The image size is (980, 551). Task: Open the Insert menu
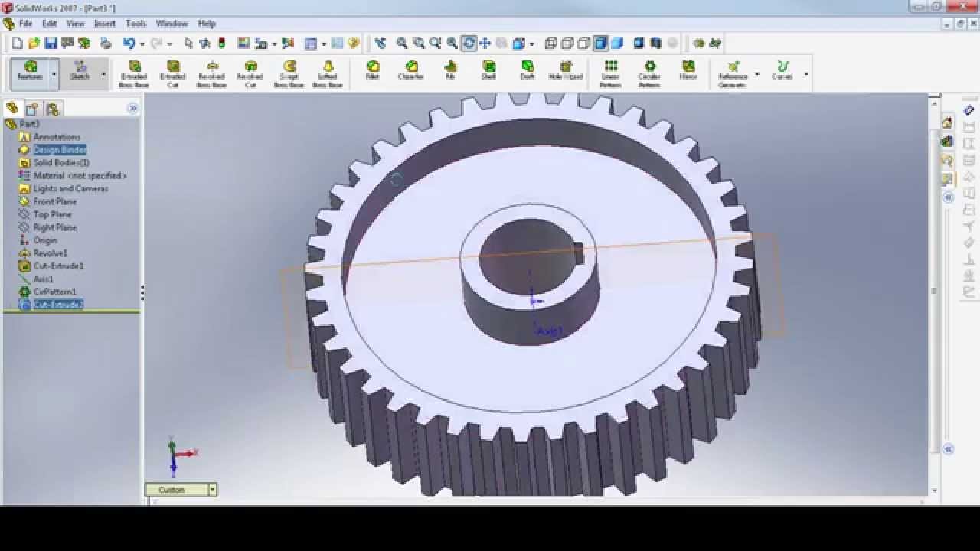[104, 23]
